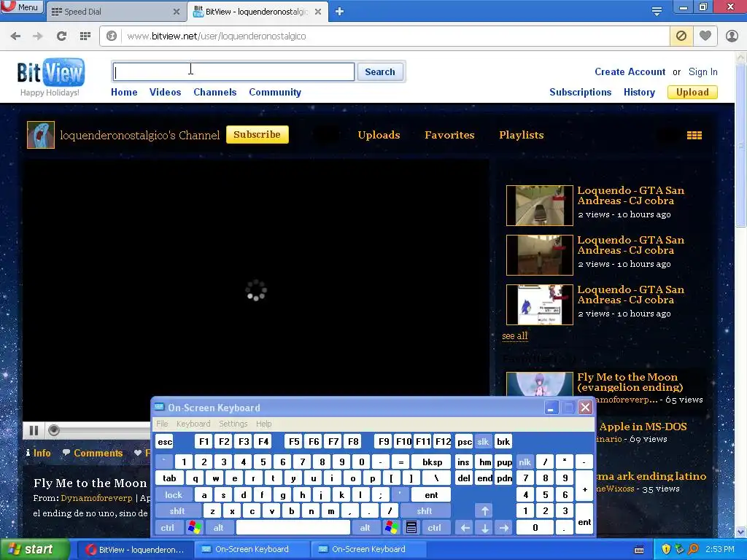This screenshot has width=747, height=560.
Task: Toggle the left alt key
Action: tap(219, 528)
